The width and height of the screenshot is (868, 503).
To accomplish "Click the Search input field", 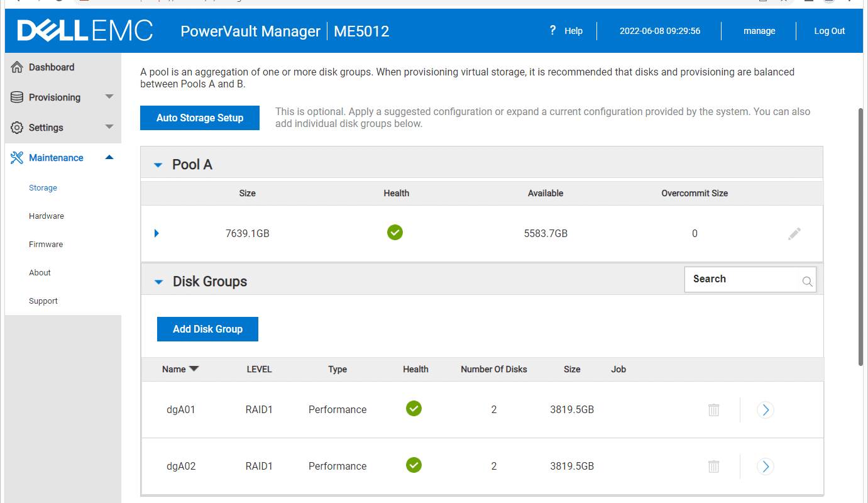I will pos(750,279).
